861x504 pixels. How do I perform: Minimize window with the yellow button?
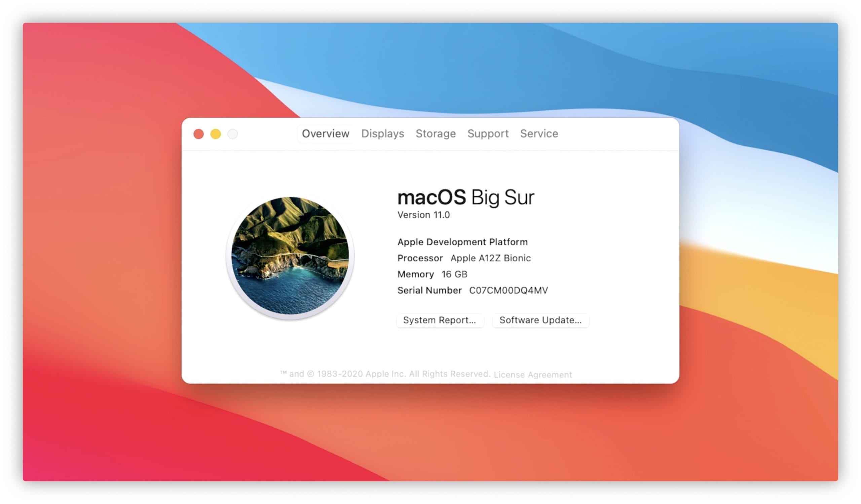215,134
